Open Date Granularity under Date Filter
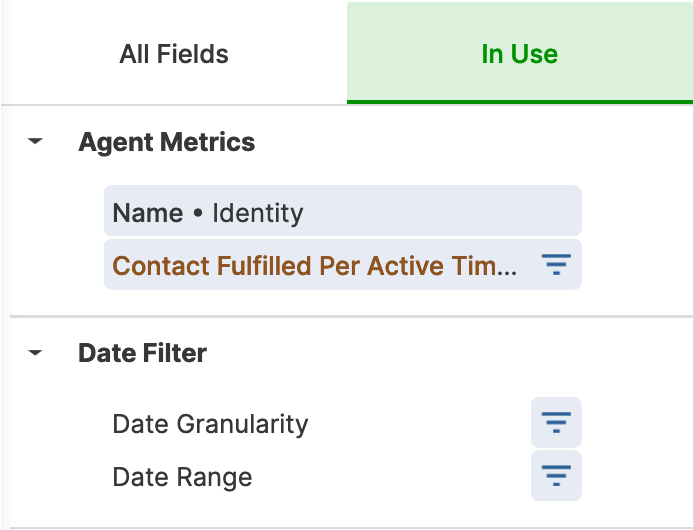The width and height of the screenshot is (694, 530). pos(210,424)
